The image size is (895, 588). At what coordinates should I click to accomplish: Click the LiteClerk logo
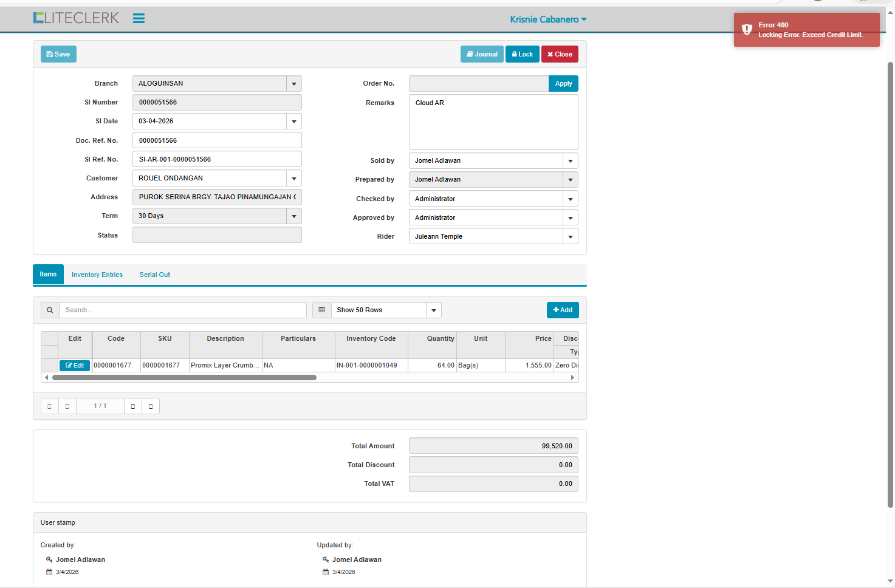tap(76, 18)
